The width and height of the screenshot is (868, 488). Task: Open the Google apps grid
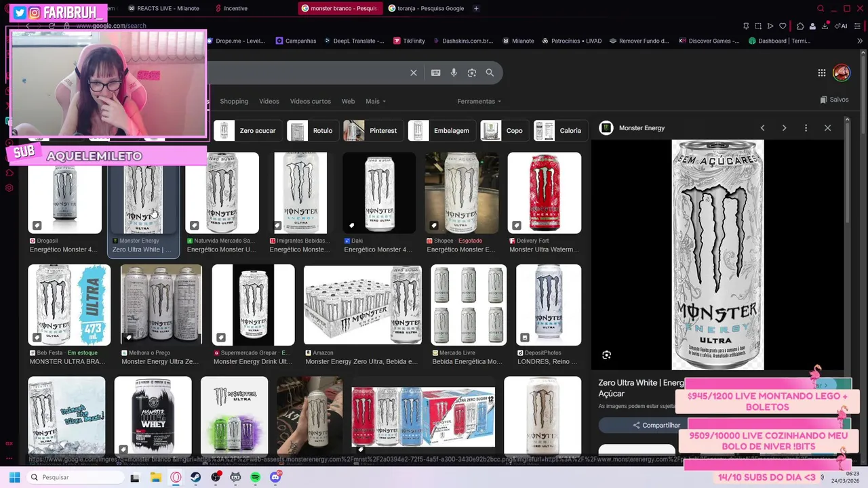click(x=821, y=73)
